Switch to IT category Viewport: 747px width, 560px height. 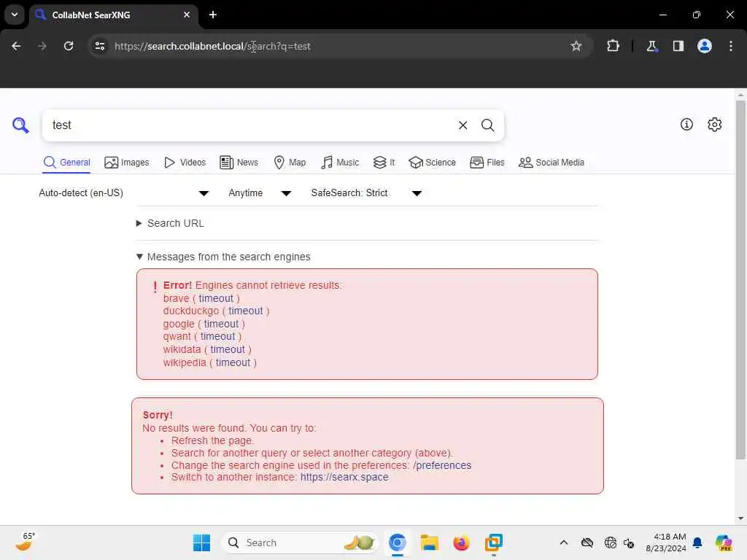(384, 163)
